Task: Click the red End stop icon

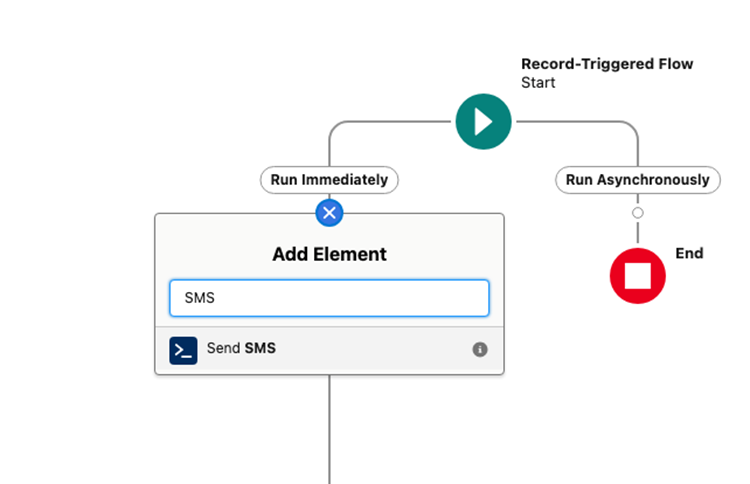Action: (x=638, y=275)
